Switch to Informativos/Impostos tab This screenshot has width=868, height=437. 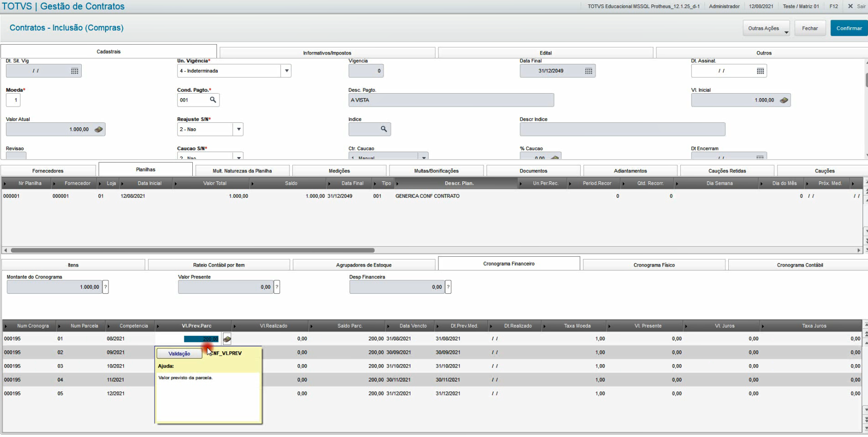coord(327,53)
